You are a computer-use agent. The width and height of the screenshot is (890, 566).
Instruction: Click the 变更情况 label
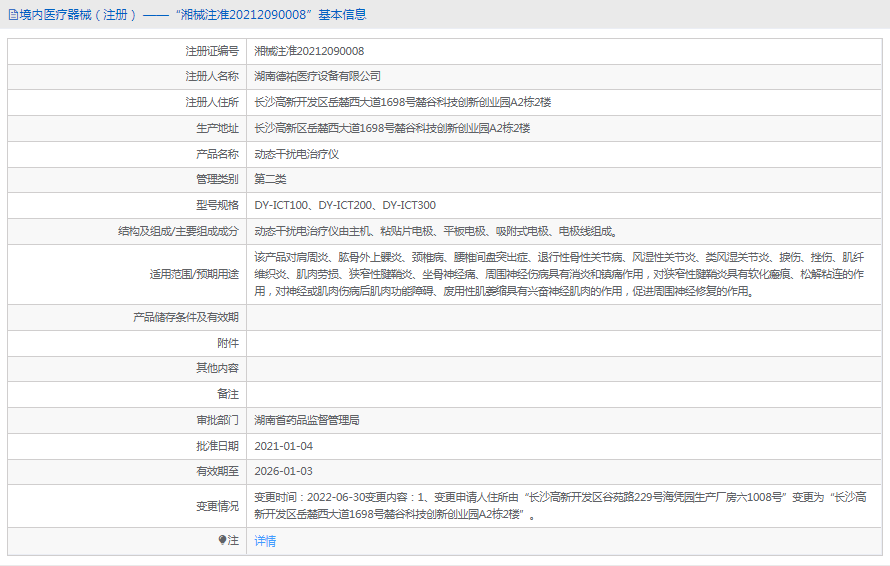coord(217,506)
